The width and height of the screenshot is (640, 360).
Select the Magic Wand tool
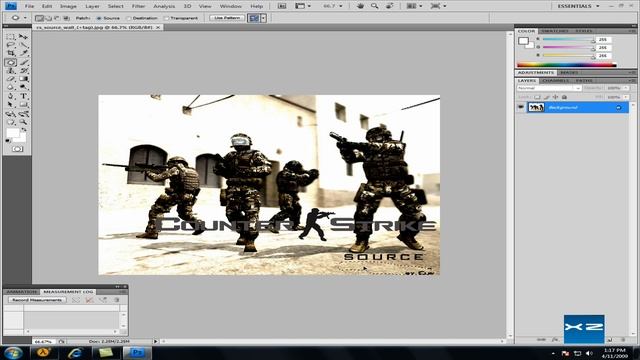23,45
